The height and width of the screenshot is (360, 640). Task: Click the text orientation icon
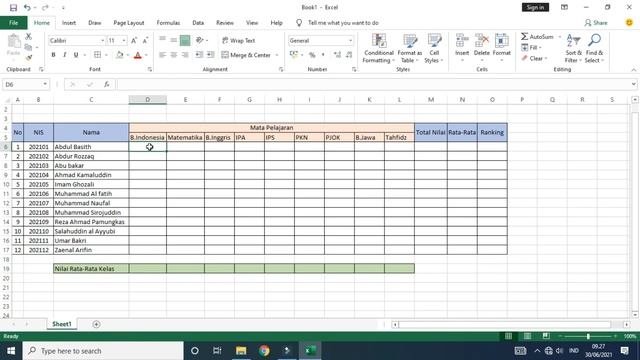[200, 40]
